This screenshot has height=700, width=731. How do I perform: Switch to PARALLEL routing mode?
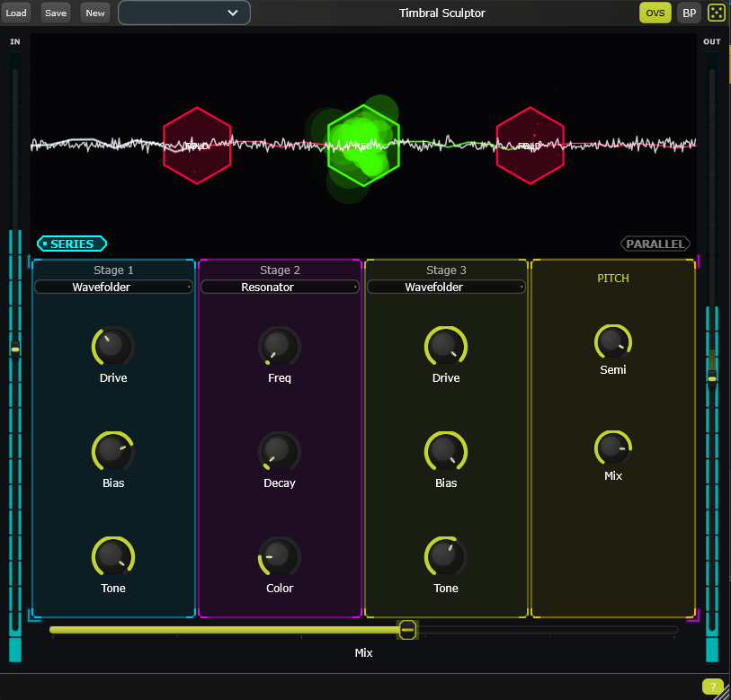[x=655, y=243]
